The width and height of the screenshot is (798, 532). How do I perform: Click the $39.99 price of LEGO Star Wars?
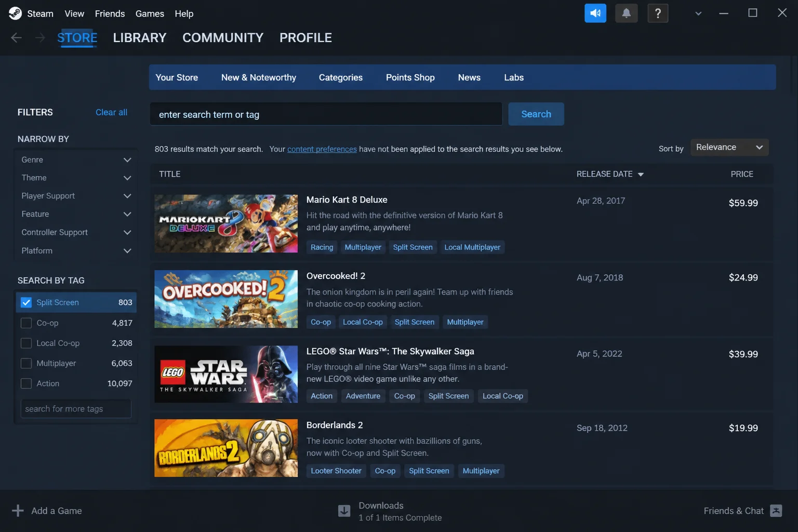pos(743,354)
